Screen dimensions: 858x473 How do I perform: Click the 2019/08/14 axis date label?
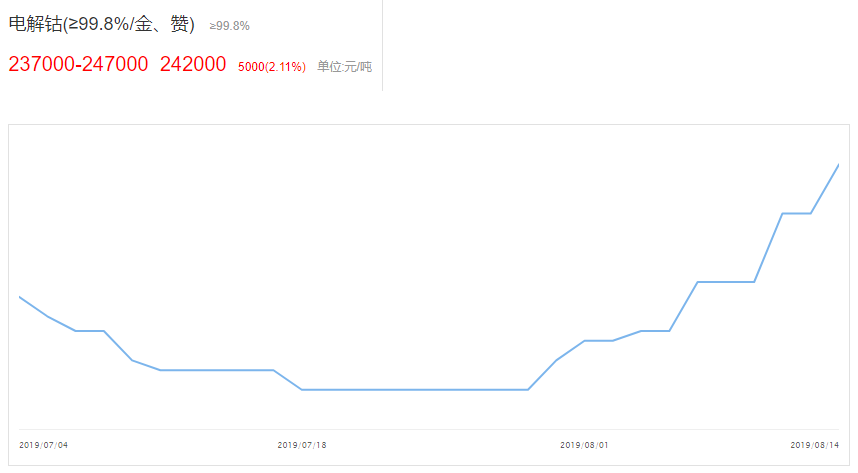[815, 445]
